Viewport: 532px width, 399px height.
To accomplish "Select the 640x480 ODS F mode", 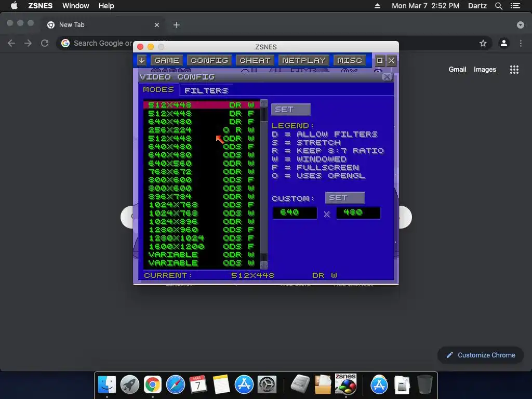I will click(x=202, y=147).
